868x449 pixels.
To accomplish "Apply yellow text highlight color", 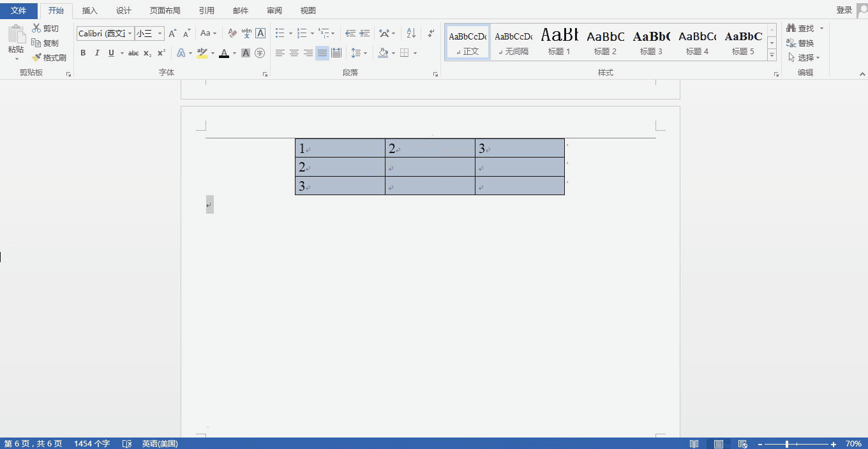I will pos(202,53).
